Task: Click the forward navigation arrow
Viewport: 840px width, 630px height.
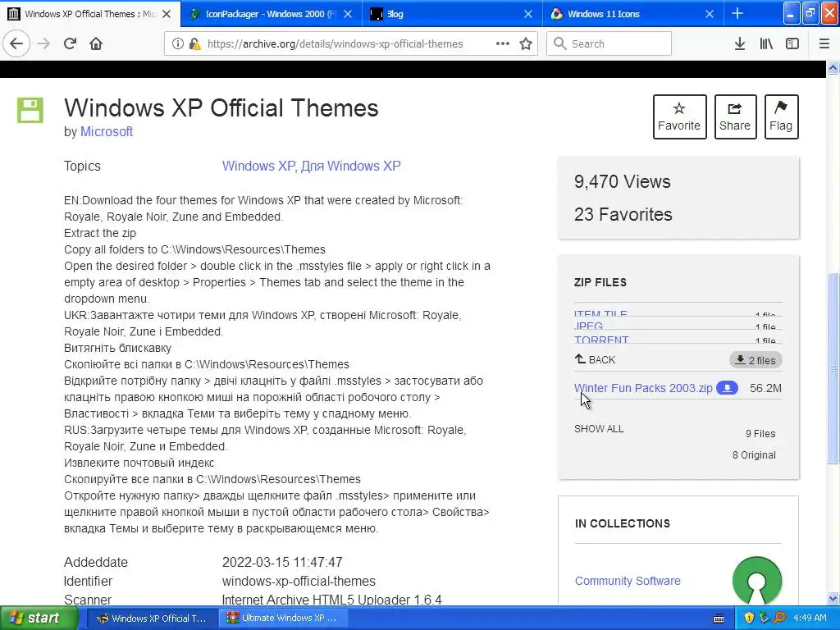Action: [43, 43]
